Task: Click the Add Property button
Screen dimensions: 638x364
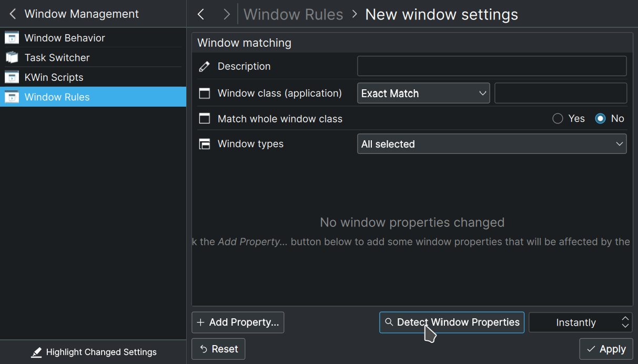Action: pyautogui.click(x=238, y=323)
